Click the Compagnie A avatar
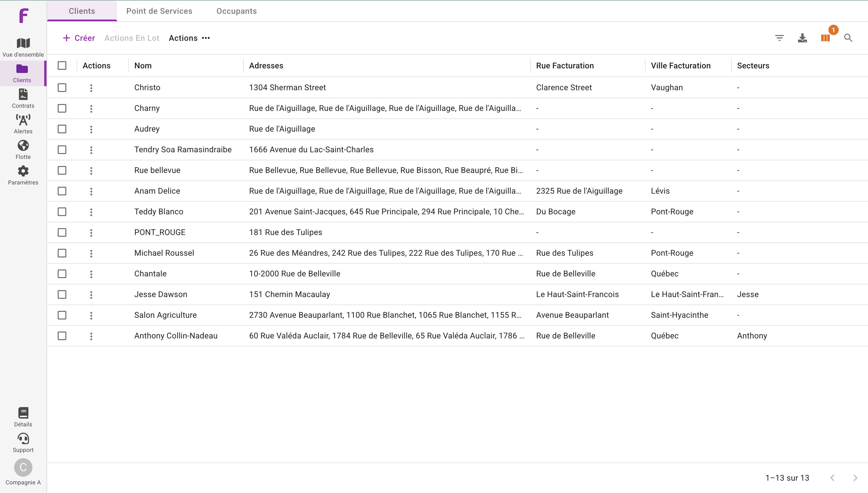The image size is (868, 493). 23,467
